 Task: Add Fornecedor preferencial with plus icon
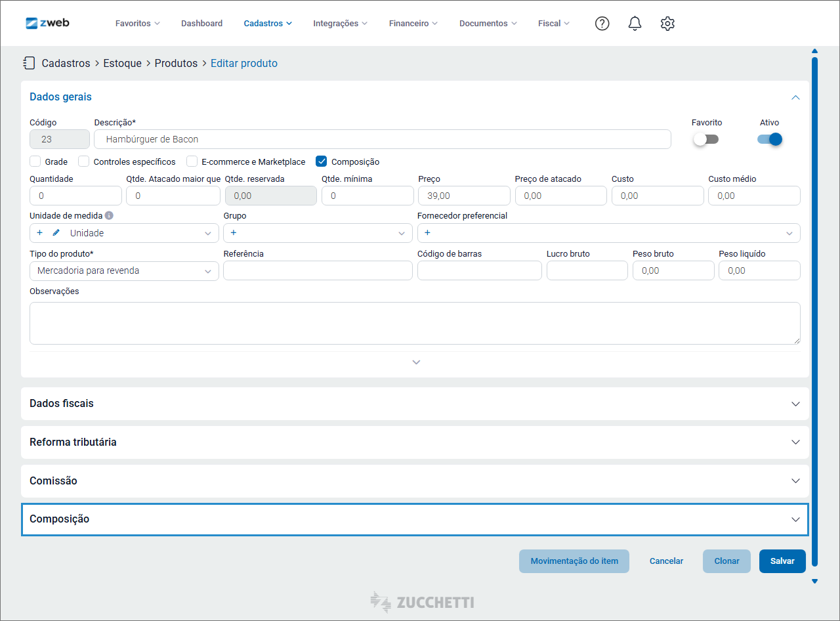pos(427,233)
